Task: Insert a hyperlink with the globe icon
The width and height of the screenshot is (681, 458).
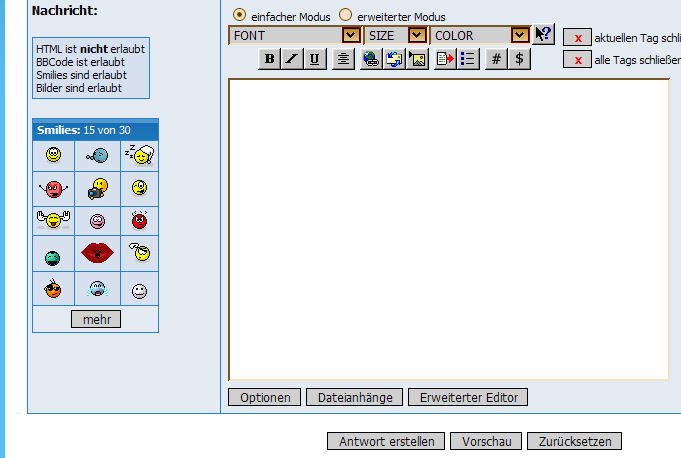Action: [x=371, y=59]
